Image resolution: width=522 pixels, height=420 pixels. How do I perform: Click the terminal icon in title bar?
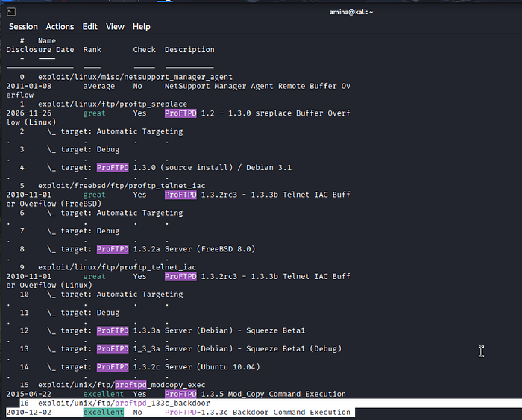click(x=11, y=12)
